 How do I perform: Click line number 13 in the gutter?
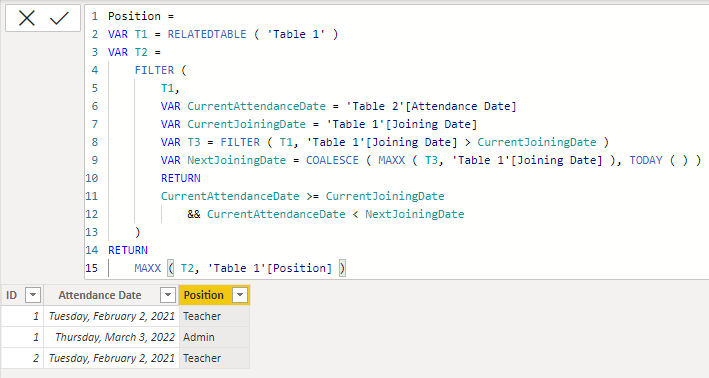point(91,232)
